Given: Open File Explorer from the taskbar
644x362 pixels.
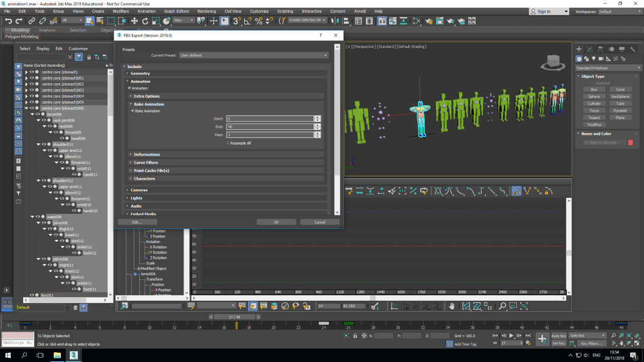Looking at the screenshot, I should point(57,355).
